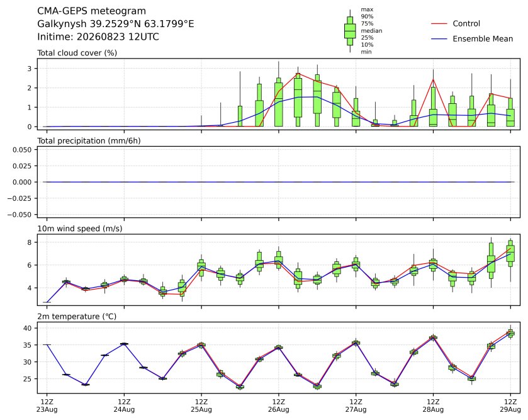The width and height of the screenshot is (528, 420).
Task: Click the 10m wind speed panel title
Action: [x=80, y=229]
